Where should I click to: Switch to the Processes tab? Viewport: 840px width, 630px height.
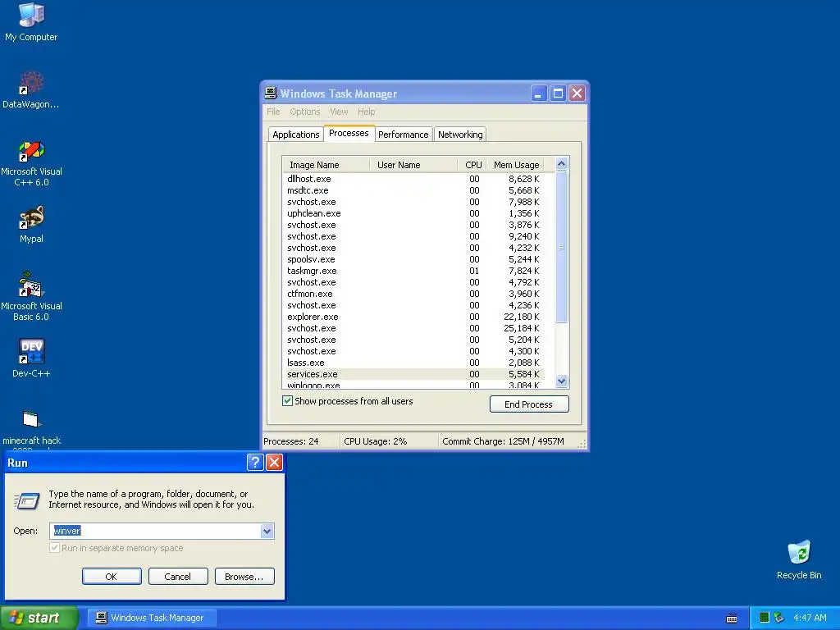[349, 134]
